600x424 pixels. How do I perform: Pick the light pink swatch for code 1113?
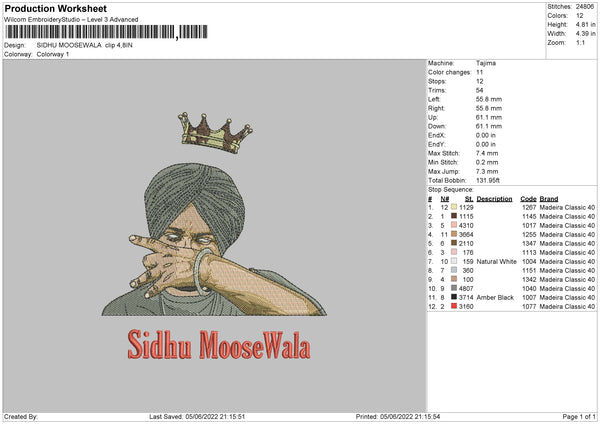tap(454, 252)
